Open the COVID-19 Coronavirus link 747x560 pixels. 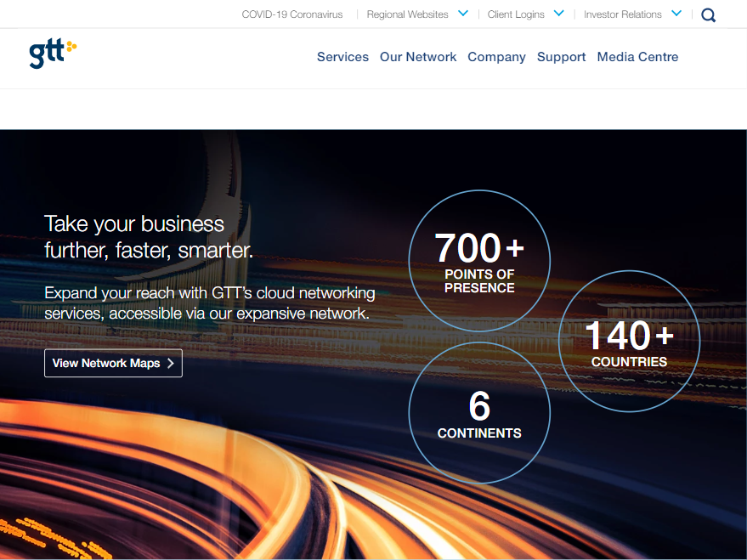292,14
